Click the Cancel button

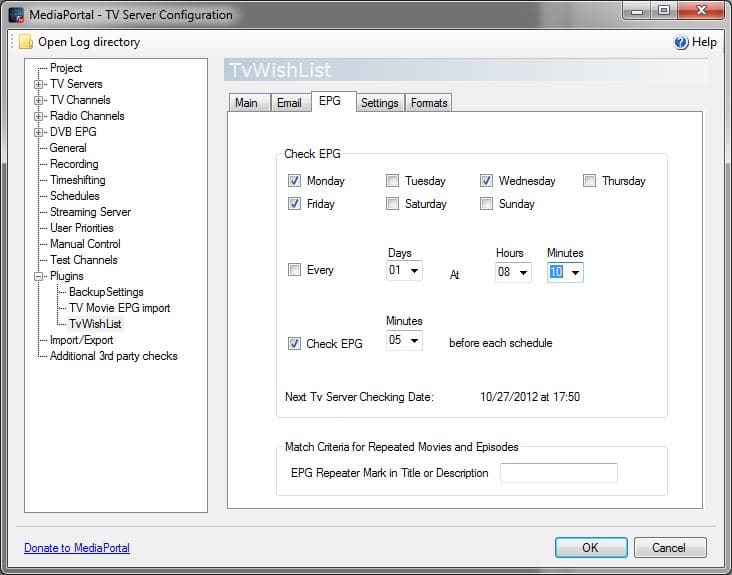[670, 547]
